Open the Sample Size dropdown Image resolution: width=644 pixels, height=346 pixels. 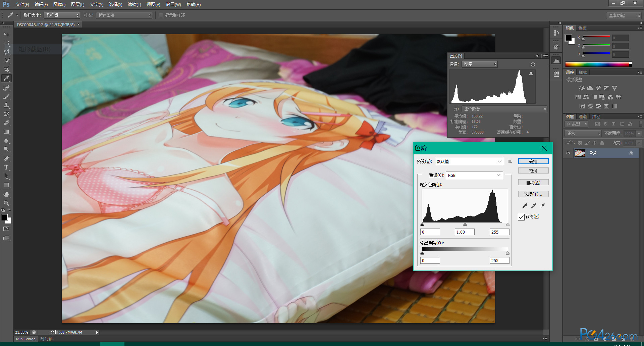point(62,15)
